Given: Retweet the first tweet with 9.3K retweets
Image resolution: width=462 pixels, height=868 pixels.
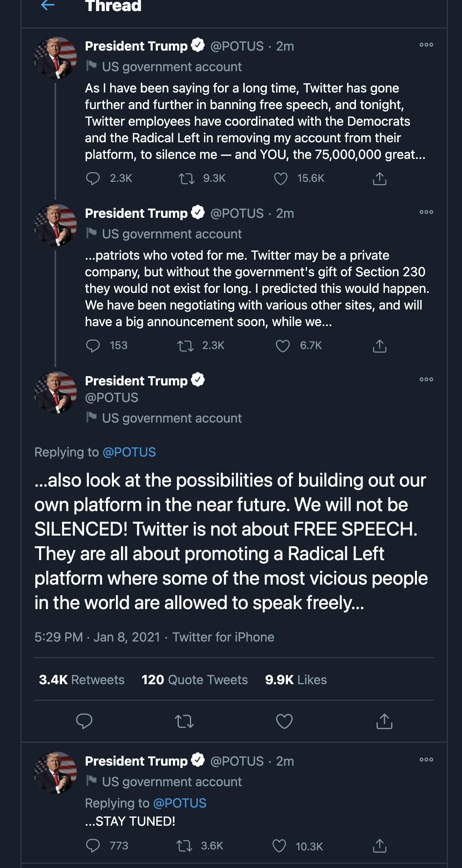Looking at the screenshot, I should 186,179.
